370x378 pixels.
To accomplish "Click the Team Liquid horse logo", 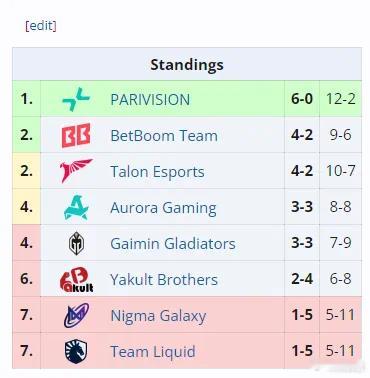I will [x=76, y=351].
